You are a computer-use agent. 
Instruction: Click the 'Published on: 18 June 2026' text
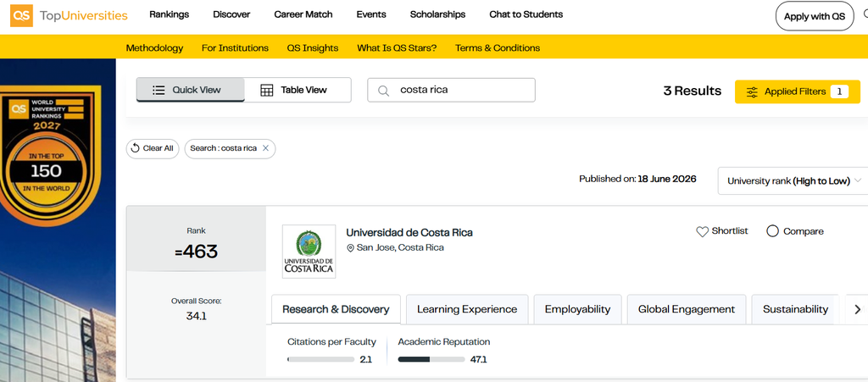click(637, 179)
